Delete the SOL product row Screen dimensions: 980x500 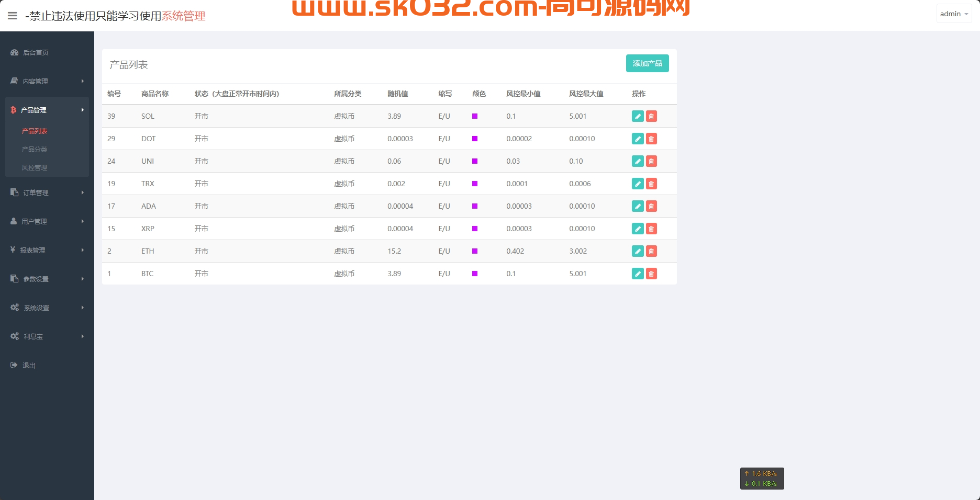pos(651,116)
